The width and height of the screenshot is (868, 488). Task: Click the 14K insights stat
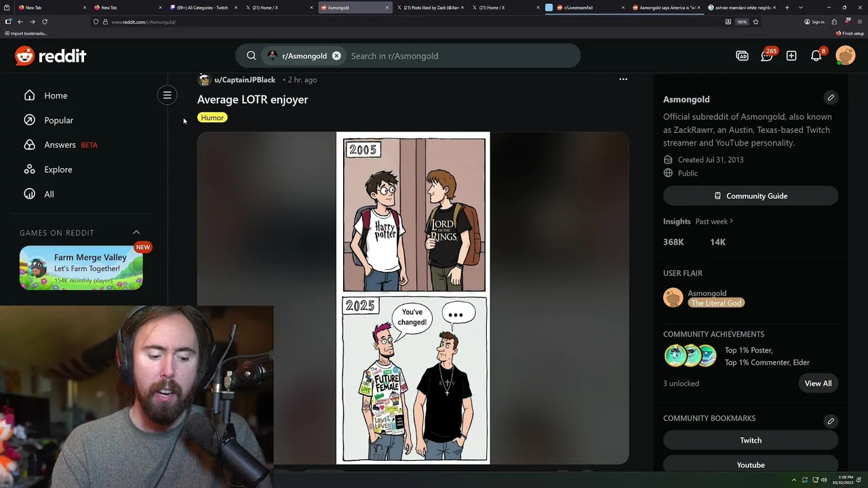(x=717, y=242)
